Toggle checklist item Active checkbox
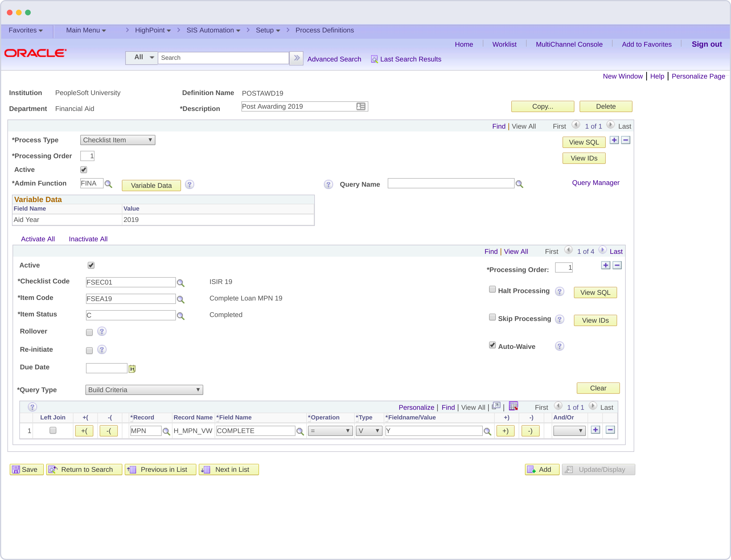 (91, 265)
